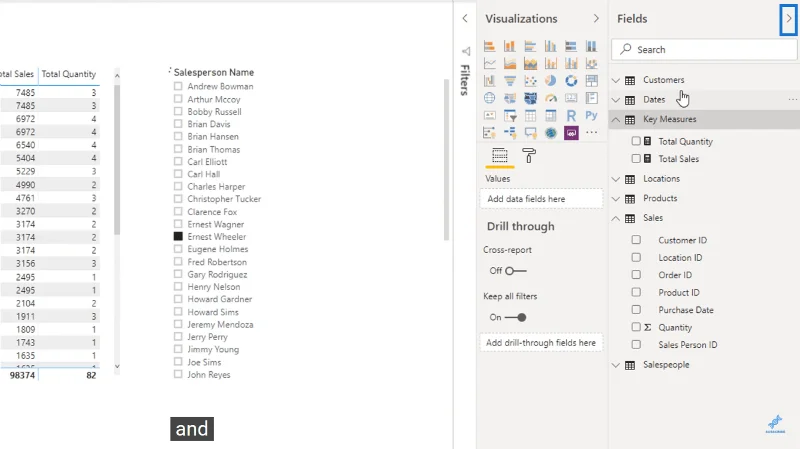Open options ellipsis for Dates table

[792, 99]
